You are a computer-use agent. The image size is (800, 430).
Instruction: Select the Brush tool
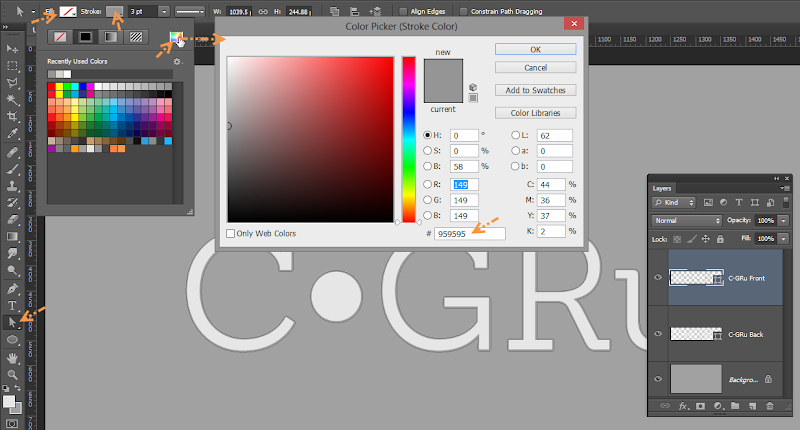pyautogui.click(x=12, y=169)
